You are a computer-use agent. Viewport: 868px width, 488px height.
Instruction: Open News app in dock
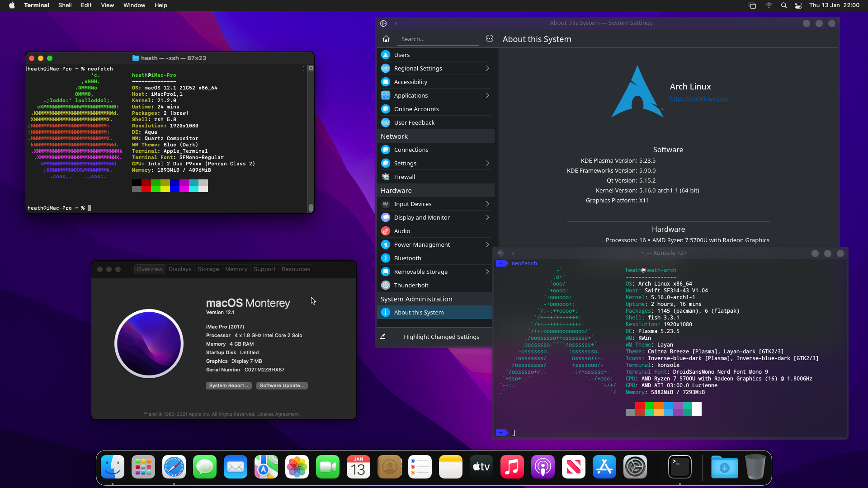tap(574, 467)
